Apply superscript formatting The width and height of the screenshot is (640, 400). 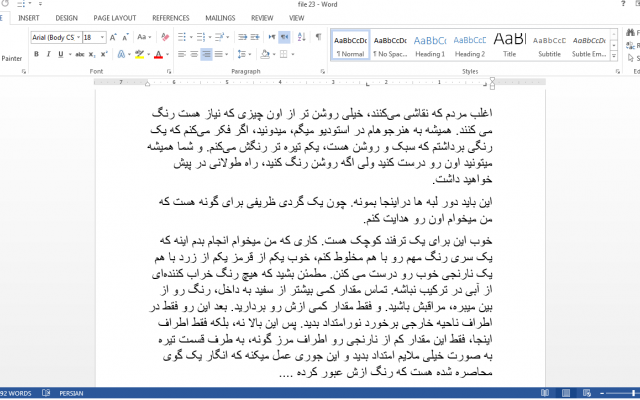tap(104, 54)
